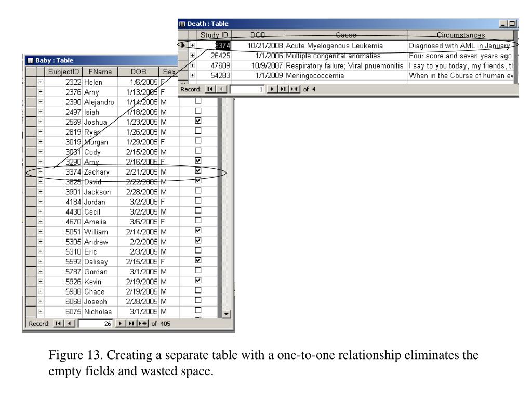Toggle checkbox in Joshua's row
Viewport: 532px width, 399px height.
pyautogui.click(x=198, y=121)
